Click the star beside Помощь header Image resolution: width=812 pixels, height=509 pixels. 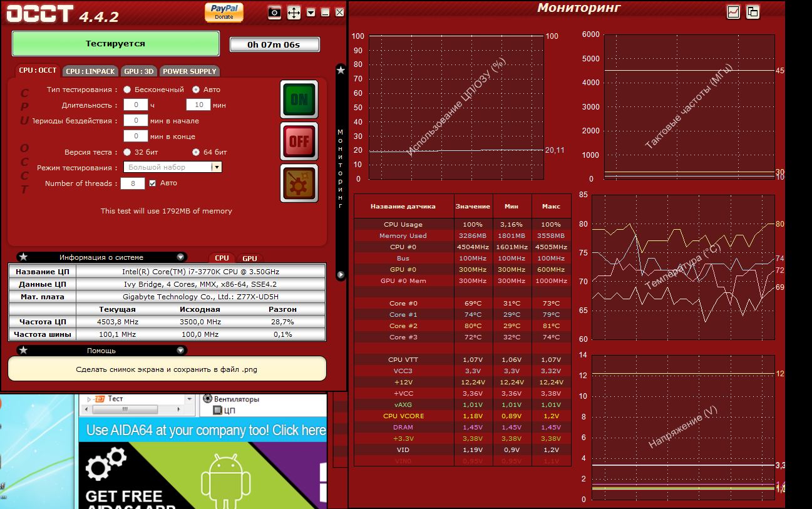tap(23, 350)
